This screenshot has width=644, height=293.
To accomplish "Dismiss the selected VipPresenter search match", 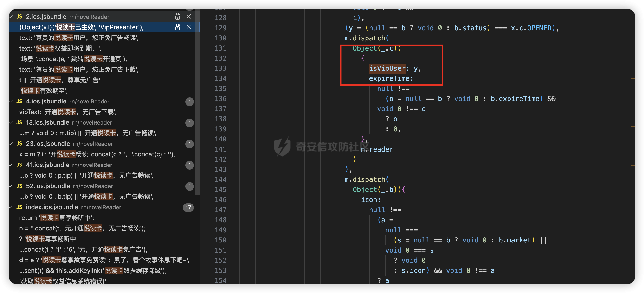I will 189,27.
